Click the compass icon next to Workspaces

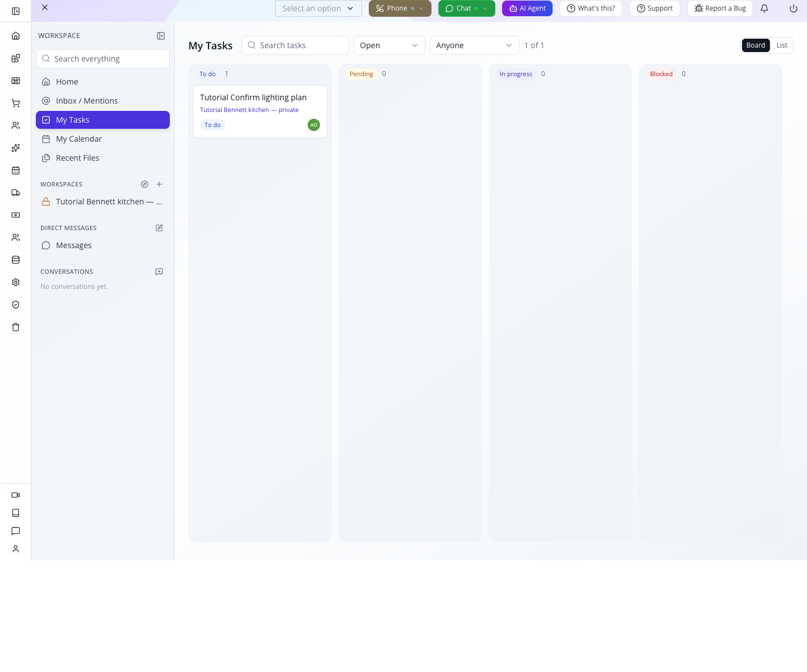pos(145,184)
